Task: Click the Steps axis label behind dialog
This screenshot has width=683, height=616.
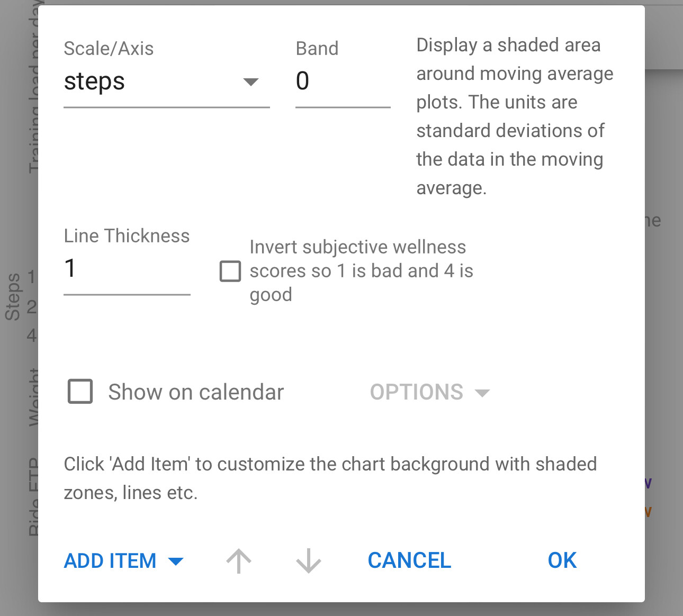Action: point(13,297)
